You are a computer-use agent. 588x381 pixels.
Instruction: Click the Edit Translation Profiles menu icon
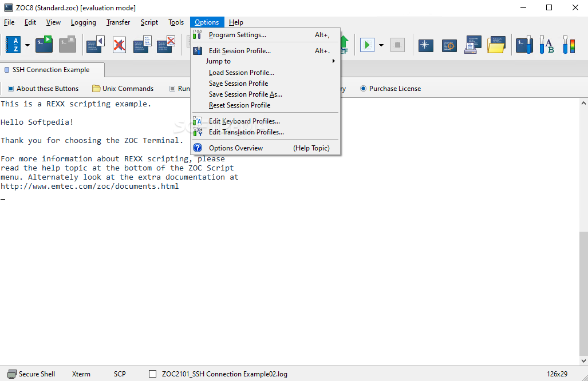pos(198,132)
